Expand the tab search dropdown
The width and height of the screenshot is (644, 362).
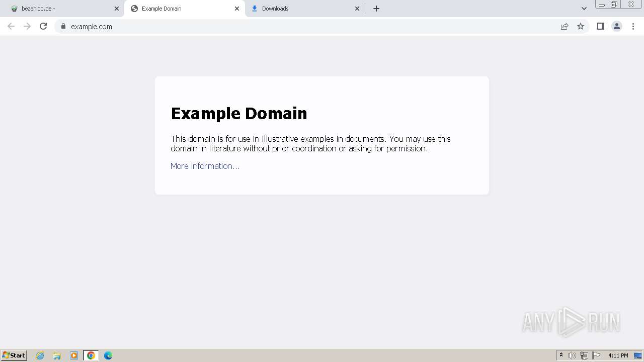584,9
